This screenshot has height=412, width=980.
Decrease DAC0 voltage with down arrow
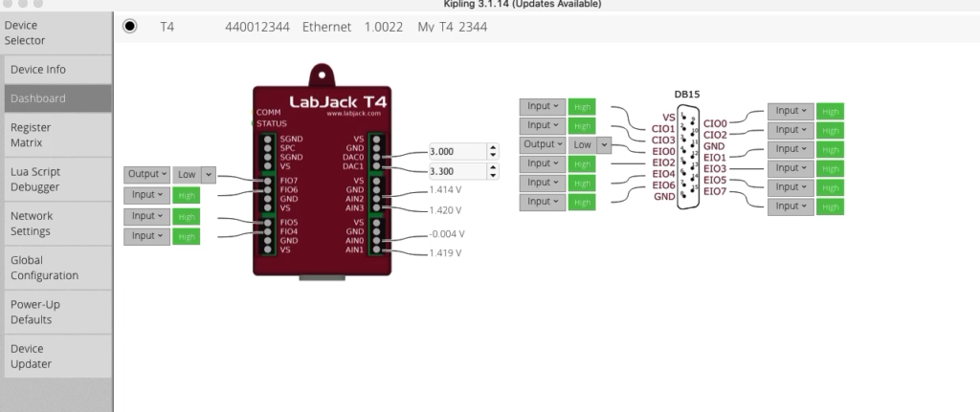[x=493, y=156]
